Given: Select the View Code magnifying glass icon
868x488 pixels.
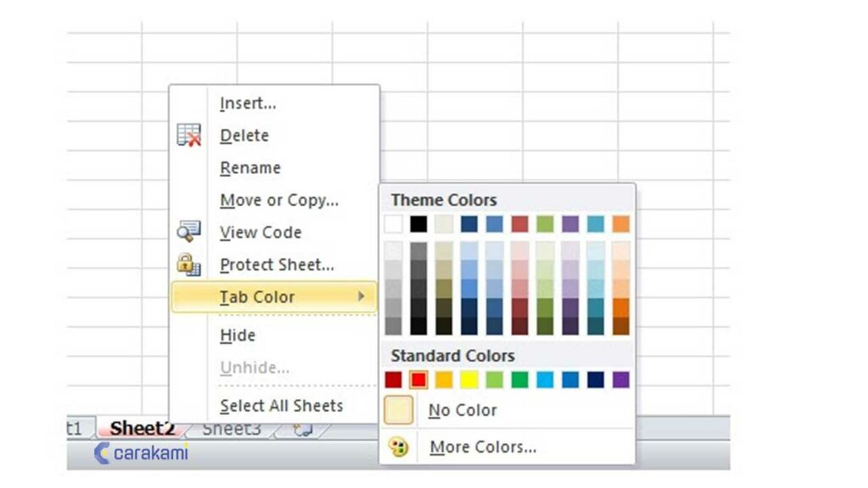Looking at the screenshot, I should pyautogui.click(x=188, y=231).
